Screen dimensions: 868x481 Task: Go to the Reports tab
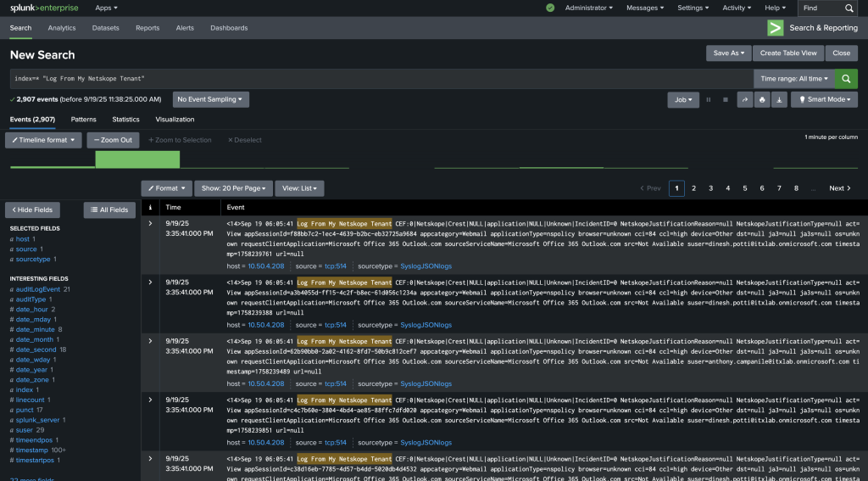(x=147, y=28)
